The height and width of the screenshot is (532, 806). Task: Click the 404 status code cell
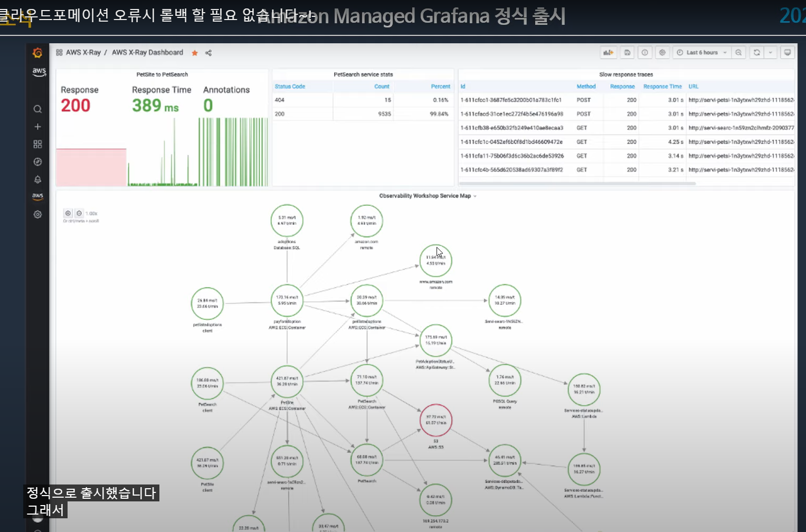[302, 100]
